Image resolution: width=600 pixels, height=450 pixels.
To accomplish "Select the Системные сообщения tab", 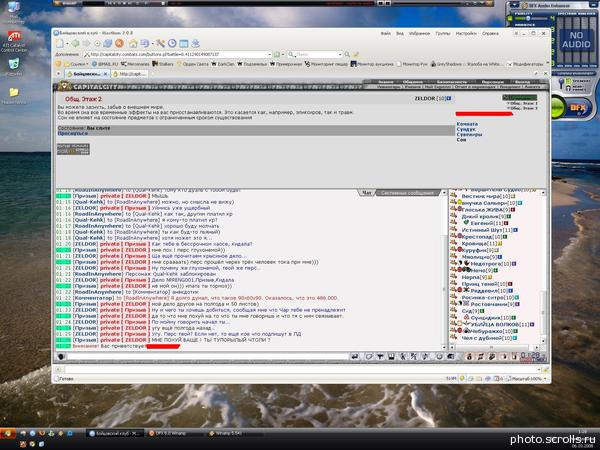I will [x=407, y=192].
